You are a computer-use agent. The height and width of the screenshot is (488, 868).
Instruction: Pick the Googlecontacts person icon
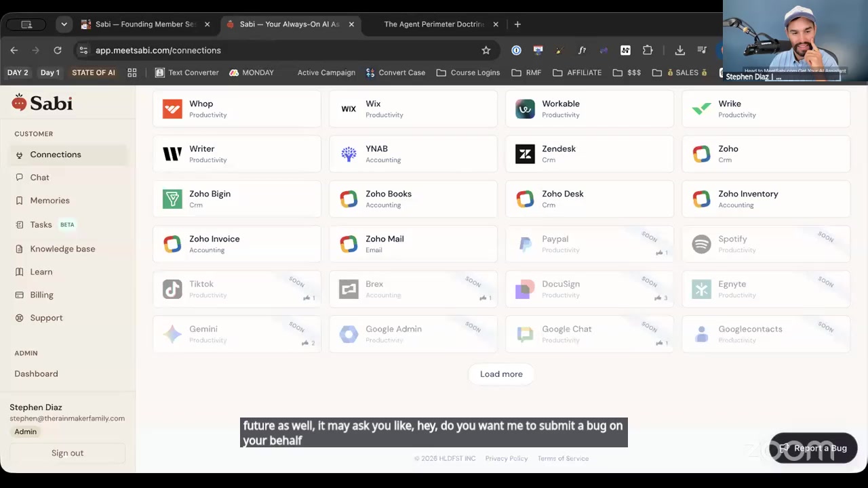tap(701, 334)
